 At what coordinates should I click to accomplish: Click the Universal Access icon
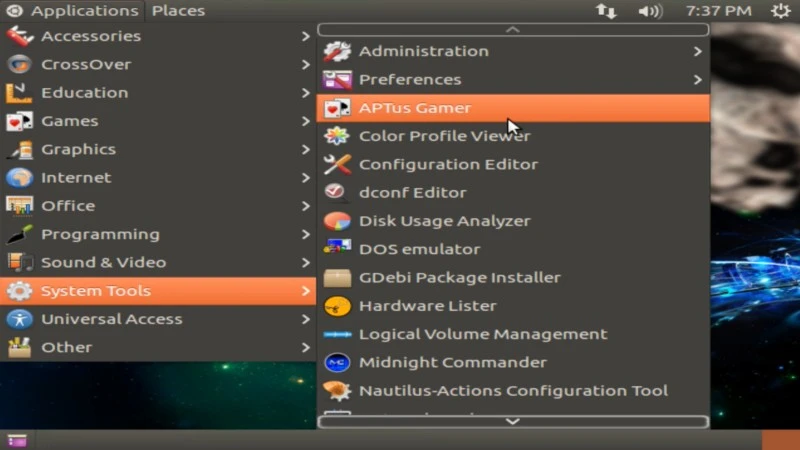pyautogui.click(x=19, y=319)
